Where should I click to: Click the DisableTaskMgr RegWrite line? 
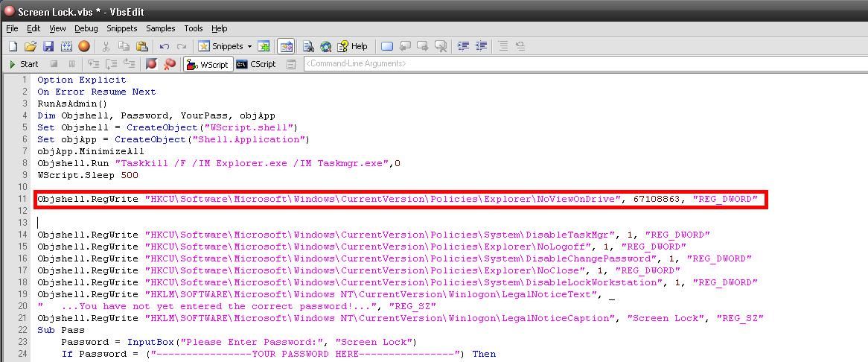click(x=374, y=235)
